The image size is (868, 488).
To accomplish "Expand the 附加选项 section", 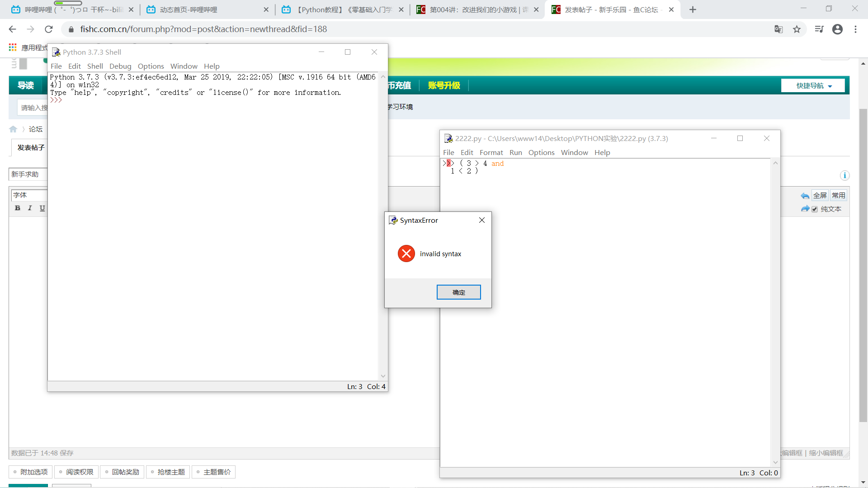I will (x=30, y=472).
